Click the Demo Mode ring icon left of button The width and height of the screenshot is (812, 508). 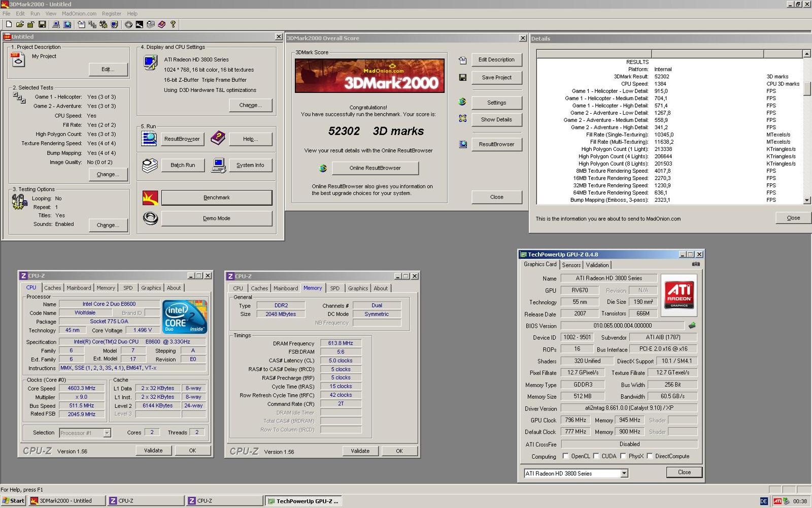pos(150,218)
